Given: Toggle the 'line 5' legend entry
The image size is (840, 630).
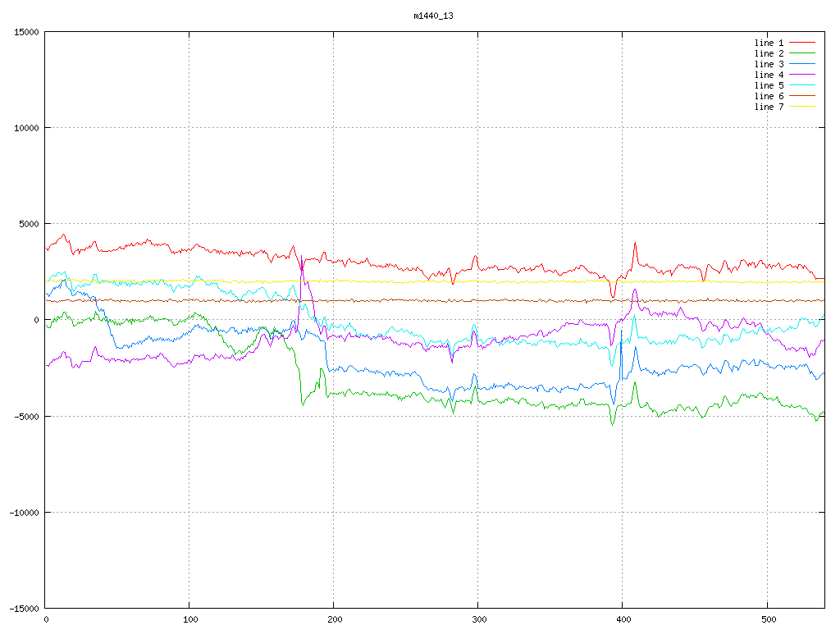Looking at the screenshot, I should point(769,85).
